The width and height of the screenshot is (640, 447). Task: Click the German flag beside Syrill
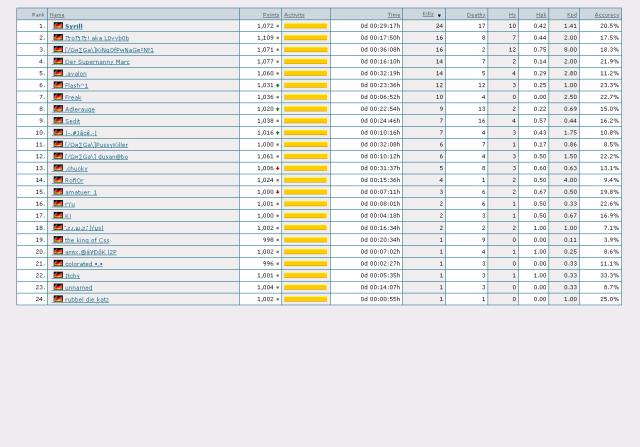(58, 26)
